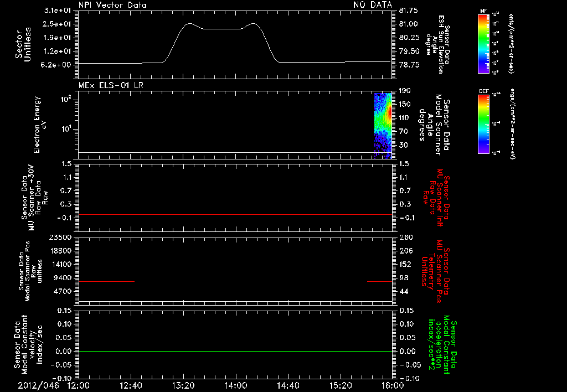Click the '14:40' time tick label
Viewport: 567px width, 392px height.
click(288, 385)
